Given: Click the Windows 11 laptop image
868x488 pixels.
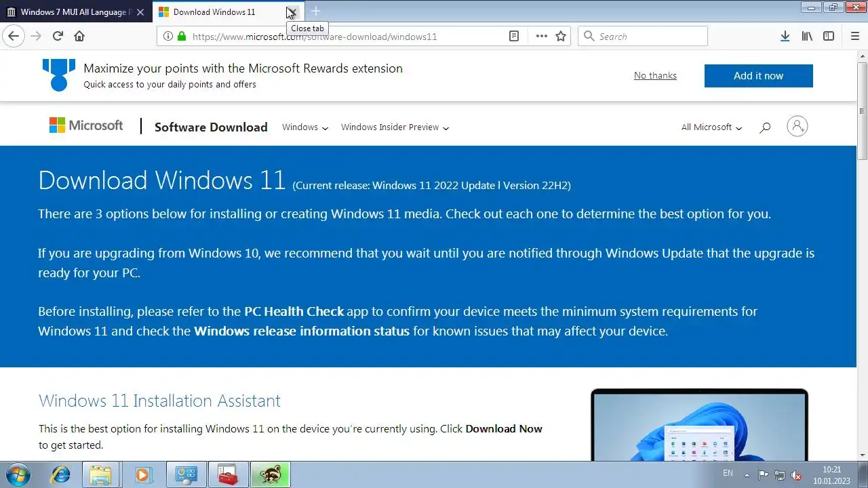Looking at the screenshot, I should tap(699, 425).
